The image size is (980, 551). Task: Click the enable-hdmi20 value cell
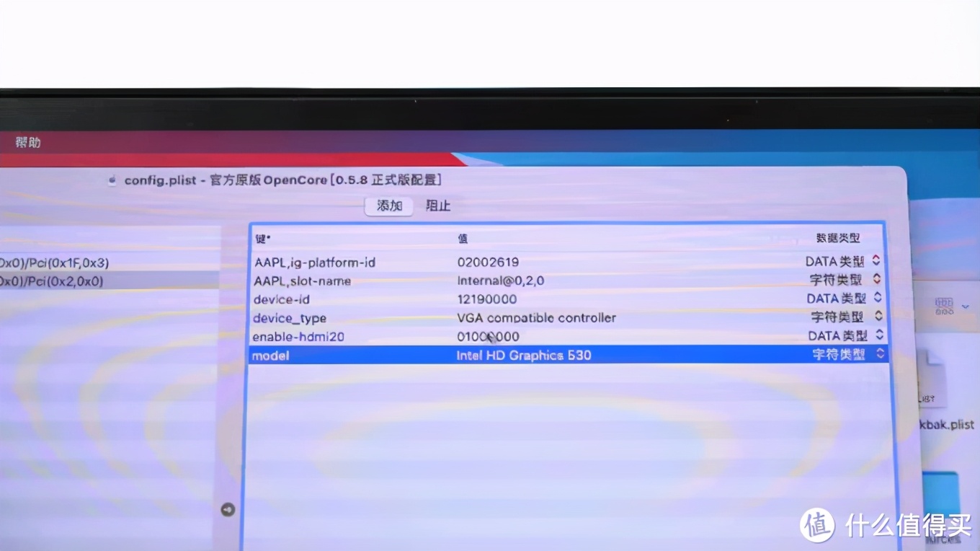(x=488, y=337)
